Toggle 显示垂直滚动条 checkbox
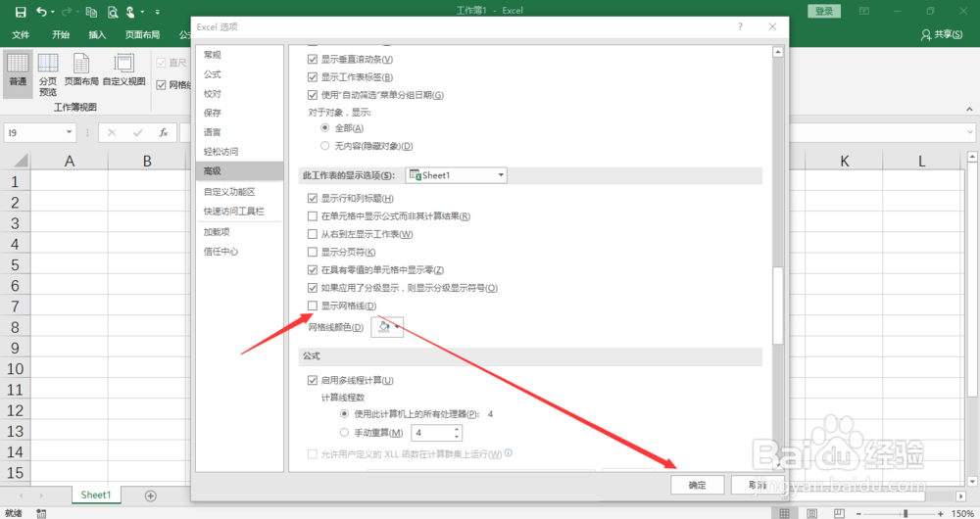 pyautogui.click(x=313, y=60)
